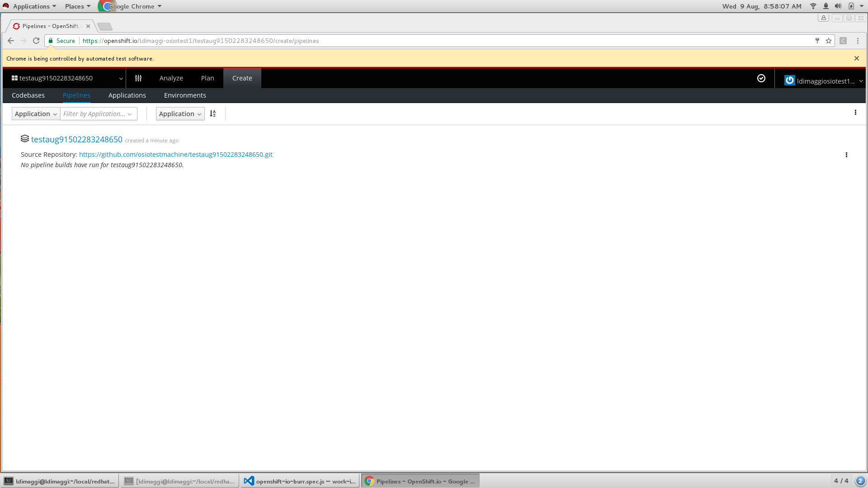Open the GitHub source repository link
Viewport: 868px width, 488px height.
[175, 154]
